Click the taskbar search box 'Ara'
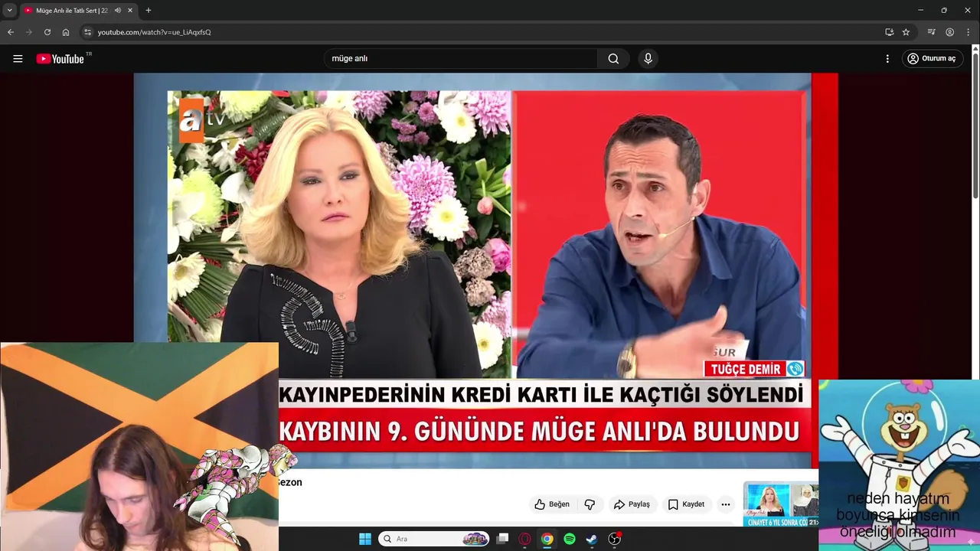 coord(434,539)
